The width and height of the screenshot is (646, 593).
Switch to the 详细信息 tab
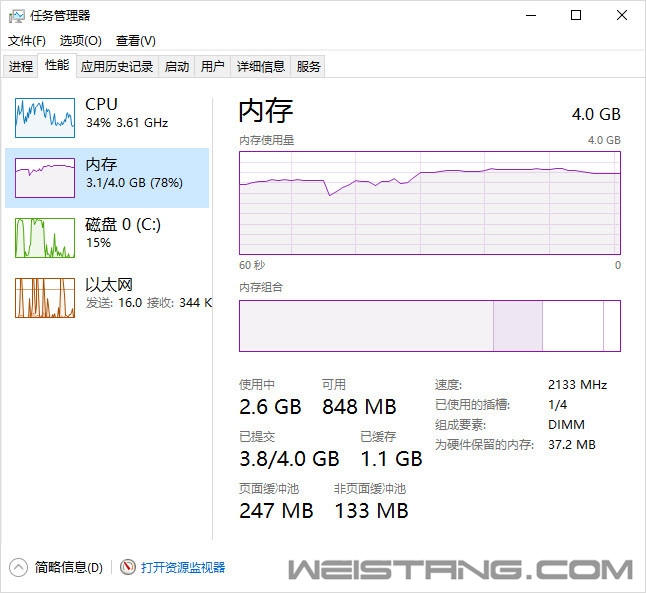pyautogui.click(x=261, y=66)
